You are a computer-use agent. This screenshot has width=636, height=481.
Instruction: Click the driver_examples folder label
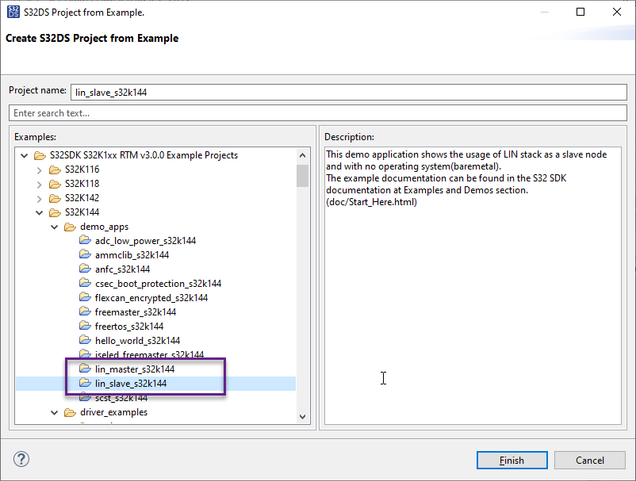[114, 412]
